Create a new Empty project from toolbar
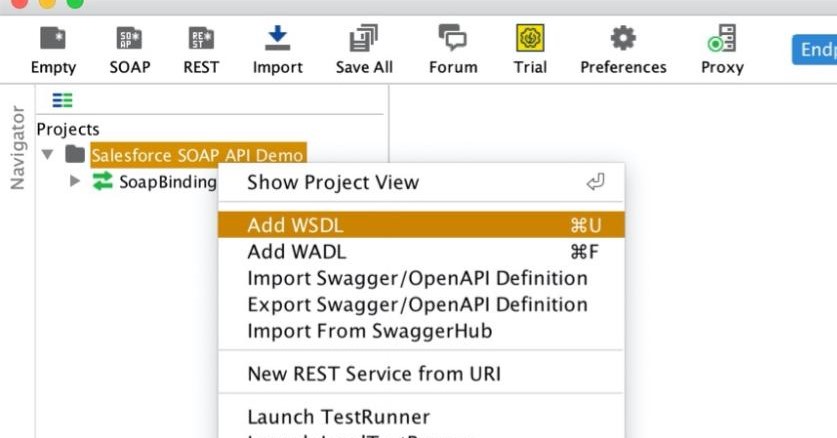Image resolution: width=837 pixels, height=438 pixels. click(x=53, y=40)
